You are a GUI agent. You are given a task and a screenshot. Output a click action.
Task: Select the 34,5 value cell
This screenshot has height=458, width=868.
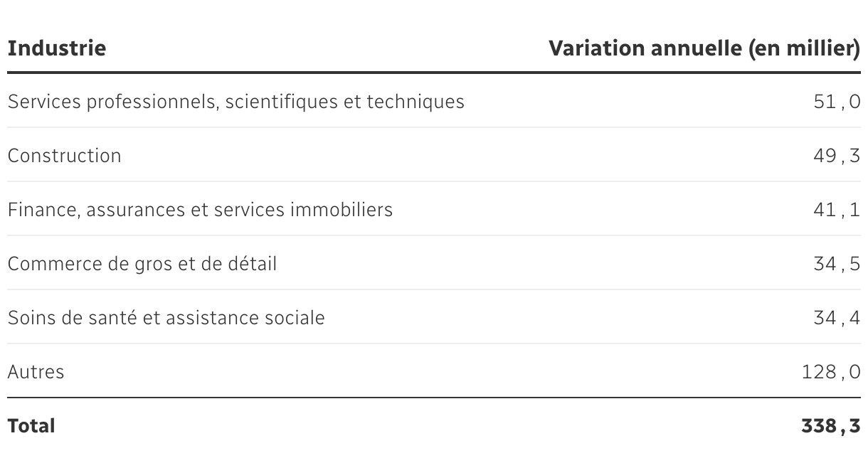pyautogui.click(x=837, y=264)
